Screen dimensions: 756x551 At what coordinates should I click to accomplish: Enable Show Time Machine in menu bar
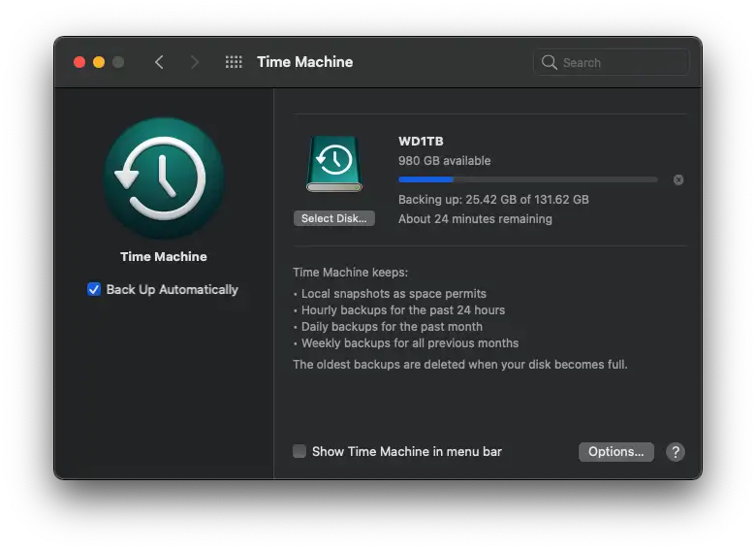(x=299, y=452)
